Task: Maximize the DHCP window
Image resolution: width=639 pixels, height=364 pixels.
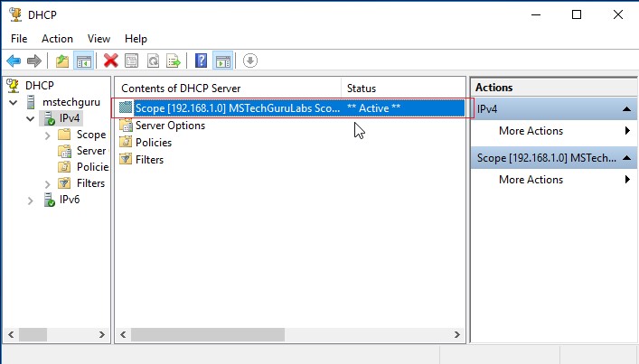Action: [577, 14]
